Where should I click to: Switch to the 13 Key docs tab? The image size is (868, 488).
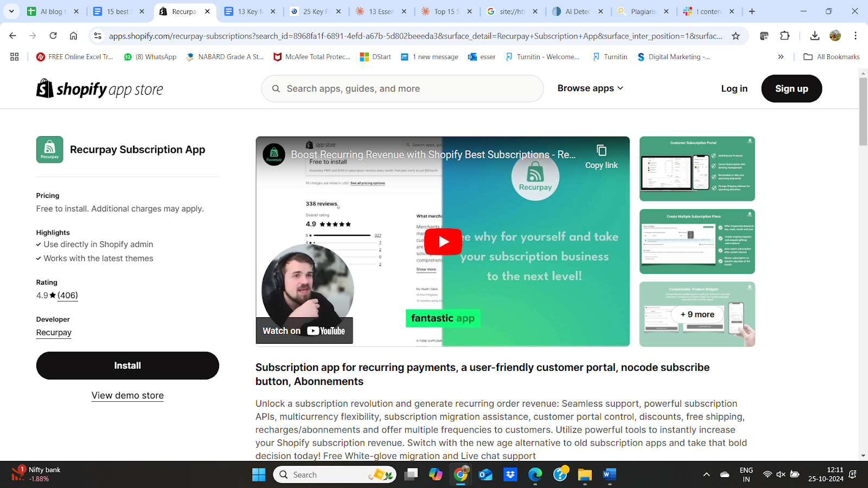click(251, 11)
